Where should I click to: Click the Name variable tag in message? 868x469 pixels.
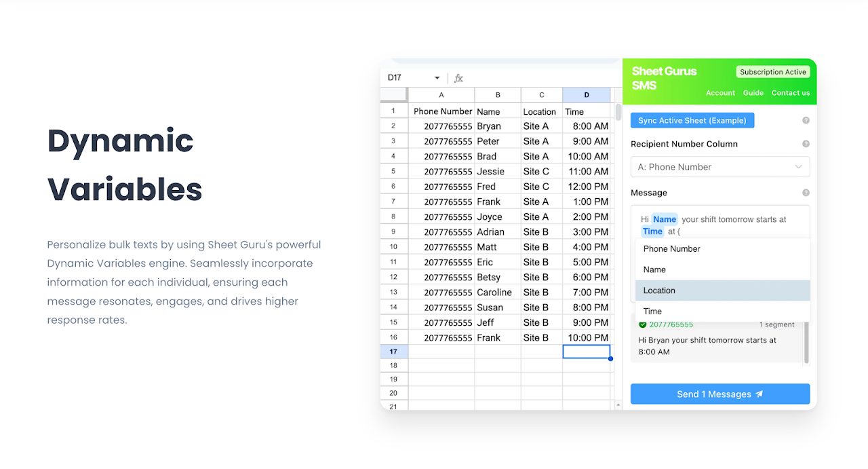(665, 219)
